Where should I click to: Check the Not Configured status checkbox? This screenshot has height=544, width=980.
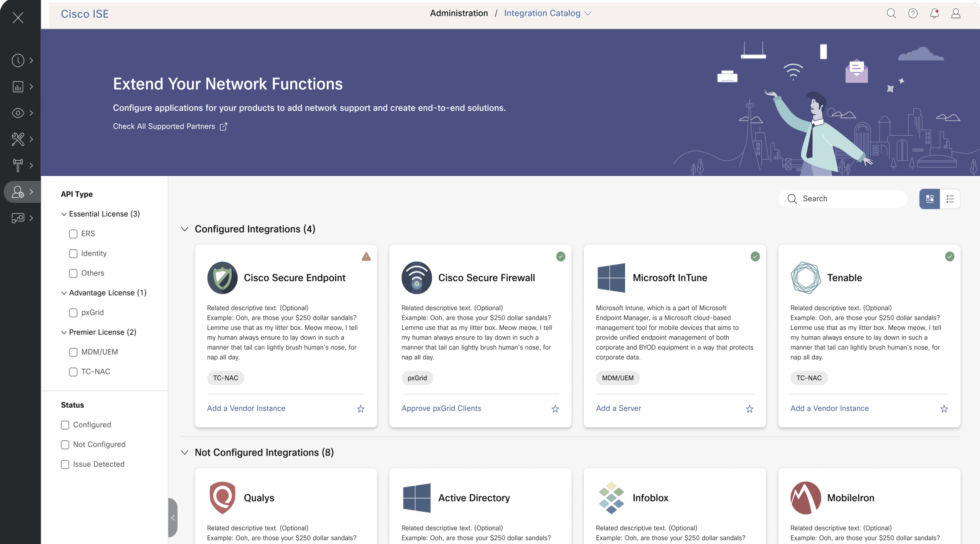65,445
